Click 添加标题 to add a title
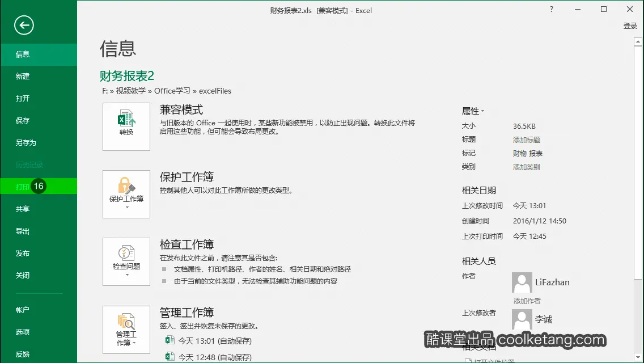Image resolution: width=644 pixels, height=363 pixels. 527,140
